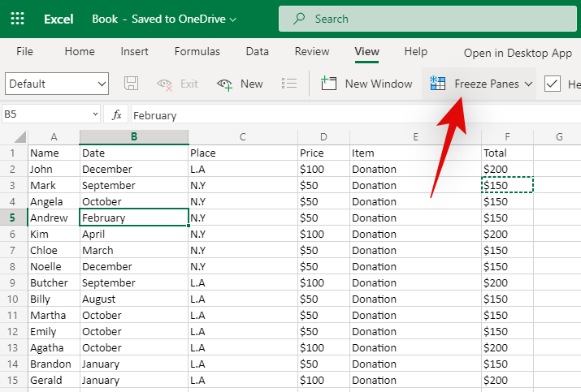The height and width of the screenshot is (392, 581).
Task: Switch to the Formulas tab
Action: [197, 51]
